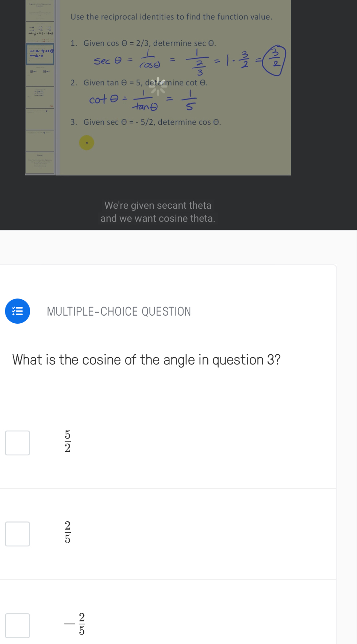Viewport: 357px width, 644px height.
Task: Open the second slide thumbnail with fraction grid
Action: coord(40,32)
